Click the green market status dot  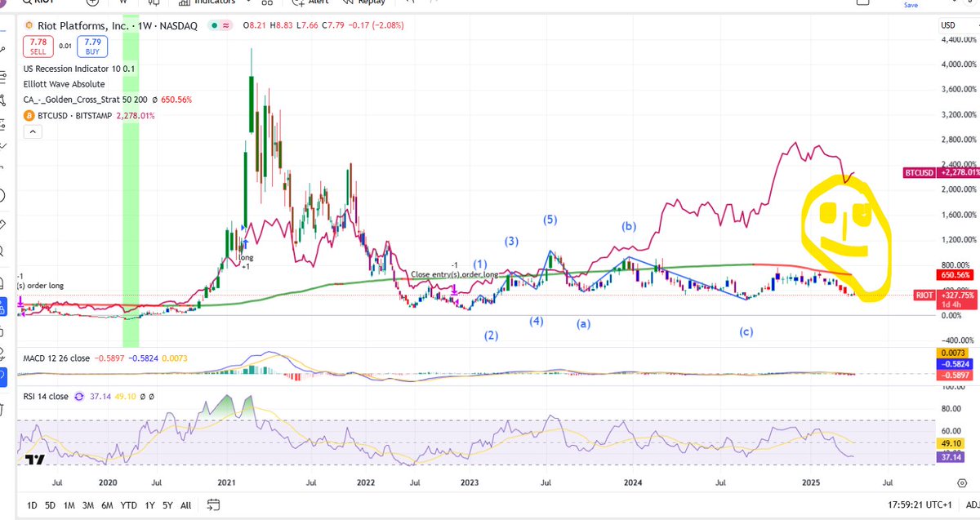(x=213, y=26)
